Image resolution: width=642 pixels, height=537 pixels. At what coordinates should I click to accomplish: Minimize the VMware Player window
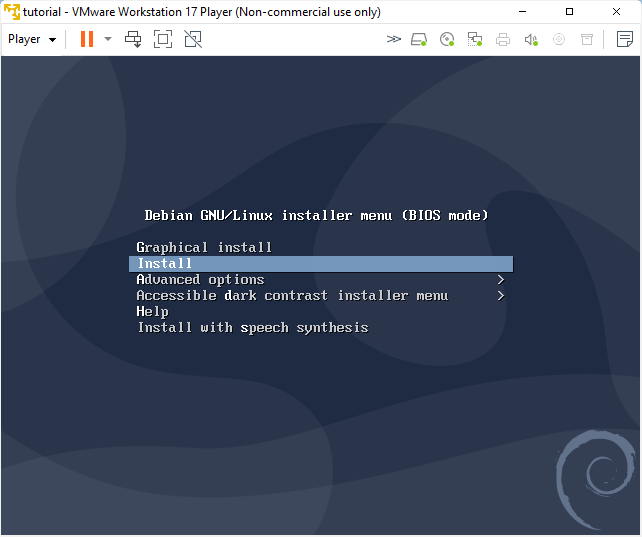click(x=522, y=11)
